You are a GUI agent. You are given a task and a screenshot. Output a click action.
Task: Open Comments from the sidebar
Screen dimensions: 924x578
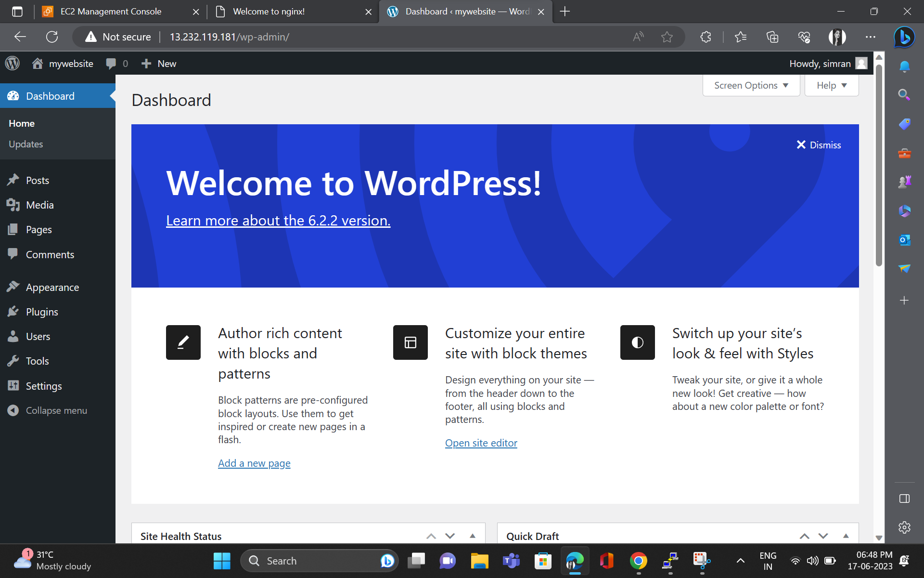pos(50,254)
